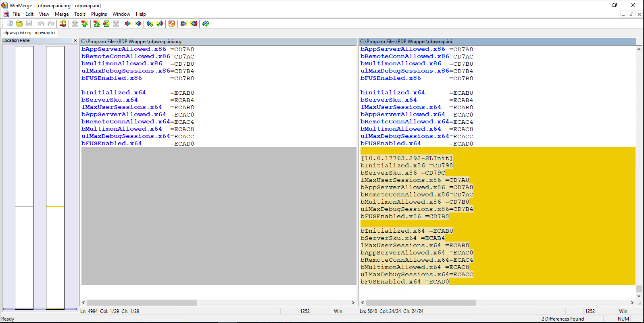Click the Undo toolbar icon

click(x=41, y=24)
